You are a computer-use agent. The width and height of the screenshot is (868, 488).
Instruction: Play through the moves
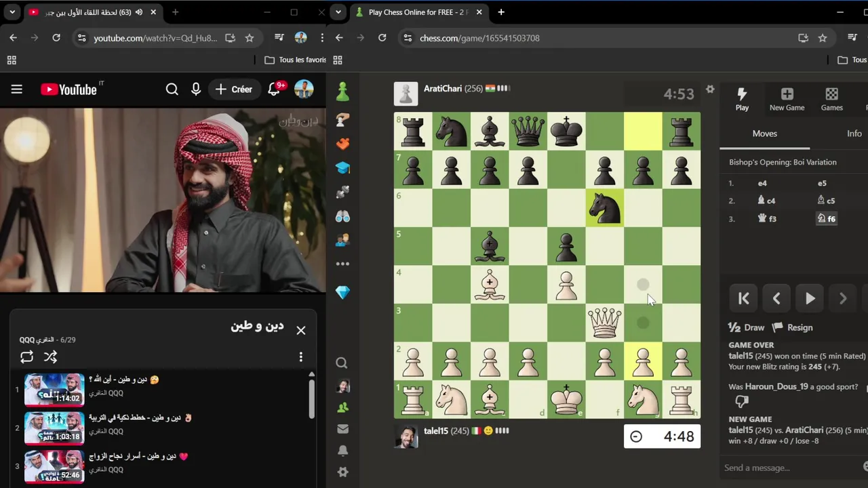pyautogui.click(x=810, y=298)
